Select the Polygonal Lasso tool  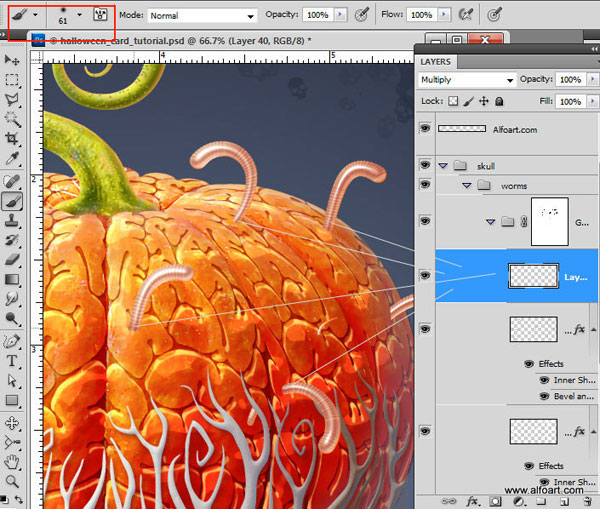coord(11,99)
